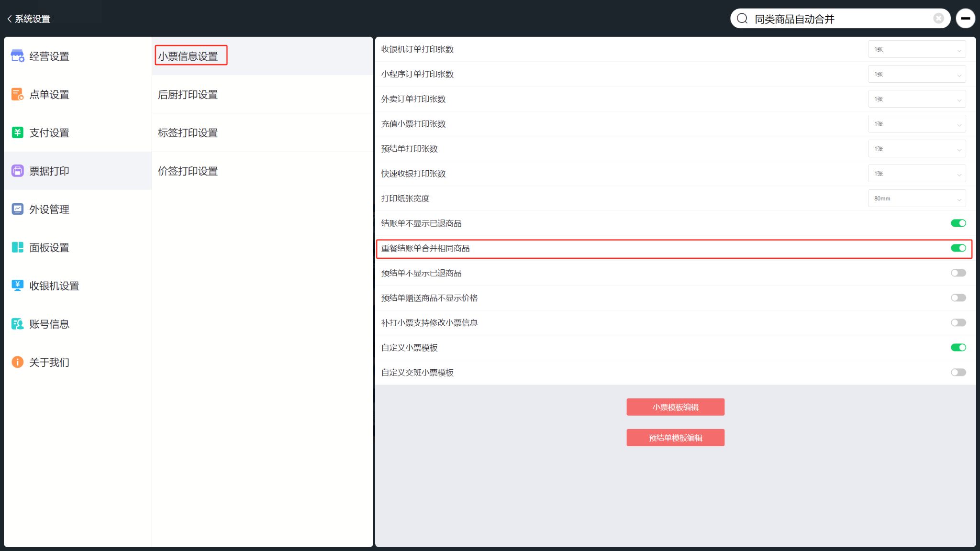Open 打印纸张宽度 80mm dropdown
Viewport: 980px width, 551px height.
(917, 198)
